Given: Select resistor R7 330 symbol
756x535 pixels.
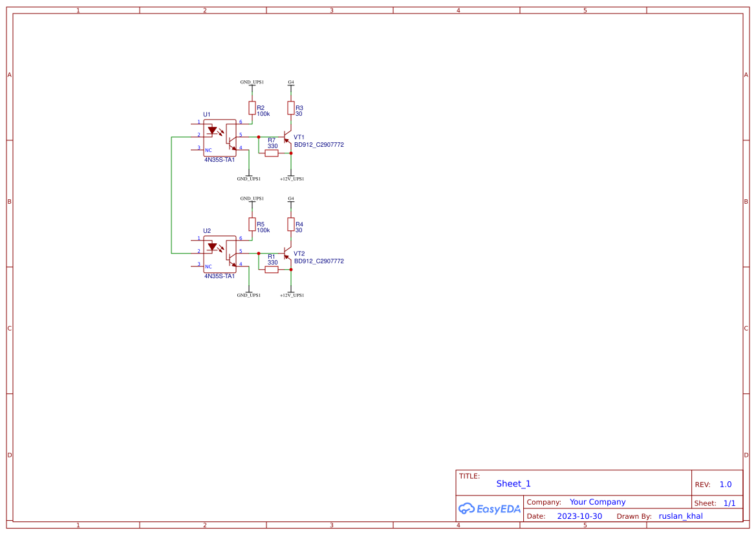Looking at the screenshot, I should [272, 153].
